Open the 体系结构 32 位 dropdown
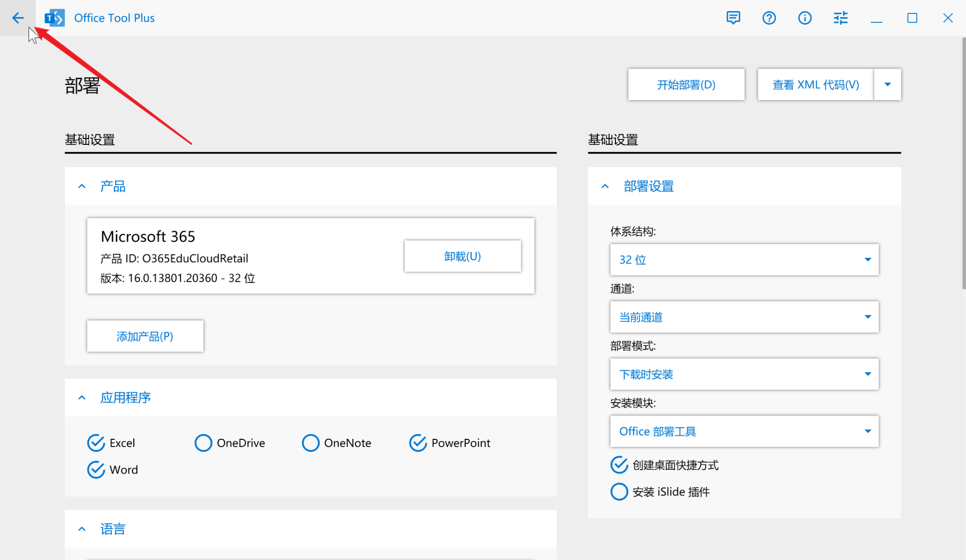This screenshot has width=966, height=560. point(744,260)
